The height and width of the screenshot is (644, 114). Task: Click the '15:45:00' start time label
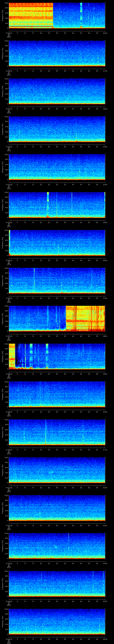(9, 639)
